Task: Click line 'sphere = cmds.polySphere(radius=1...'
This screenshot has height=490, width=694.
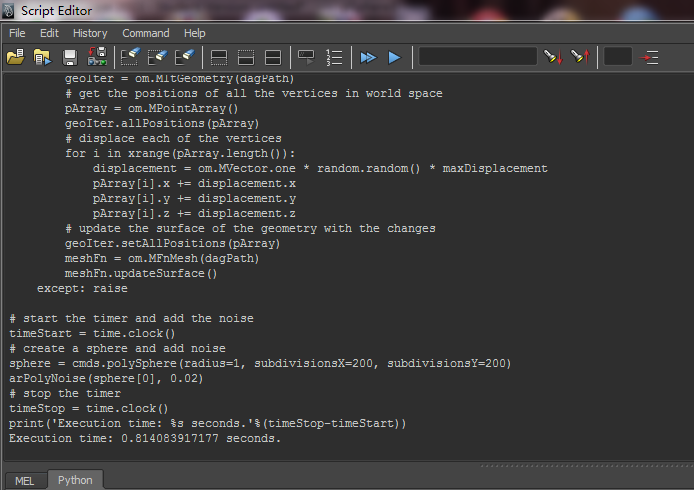Action: click(260, 364)
